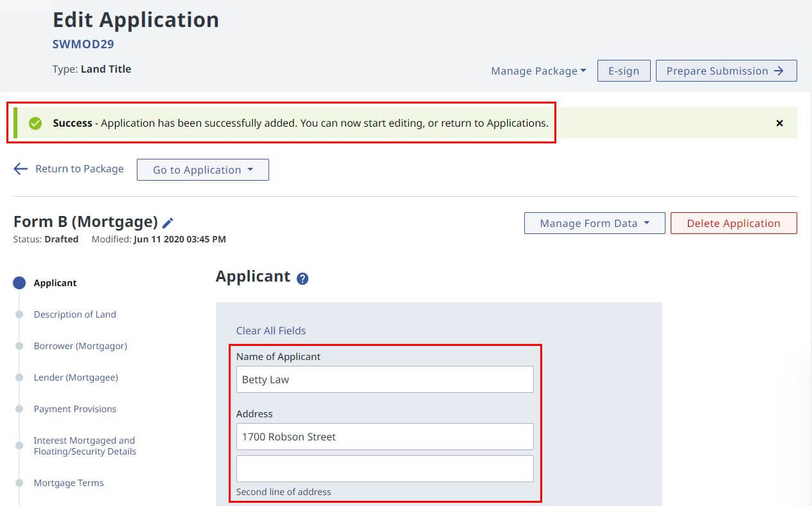Click the Delete Application button
The height and width of the screenshot is (506, 812).
click(734, 223)
